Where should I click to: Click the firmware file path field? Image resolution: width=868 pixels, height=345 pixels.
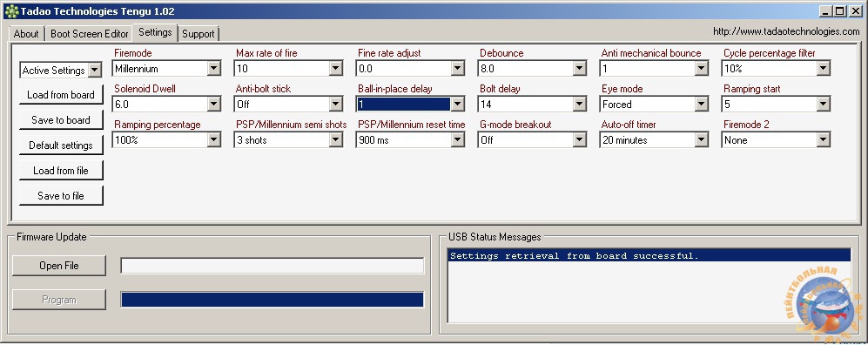coord(273,266)
